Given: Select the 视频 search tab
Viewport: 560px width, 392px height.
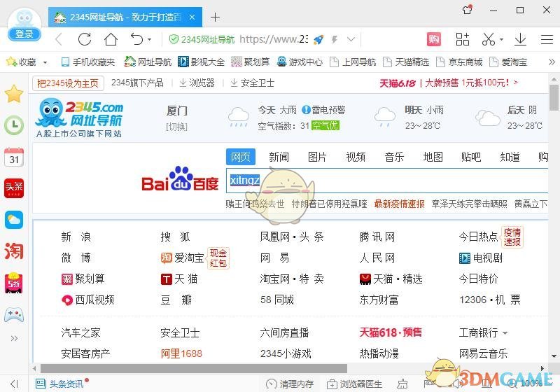Looking at the screenshot, I should click(x=356, y=157).
